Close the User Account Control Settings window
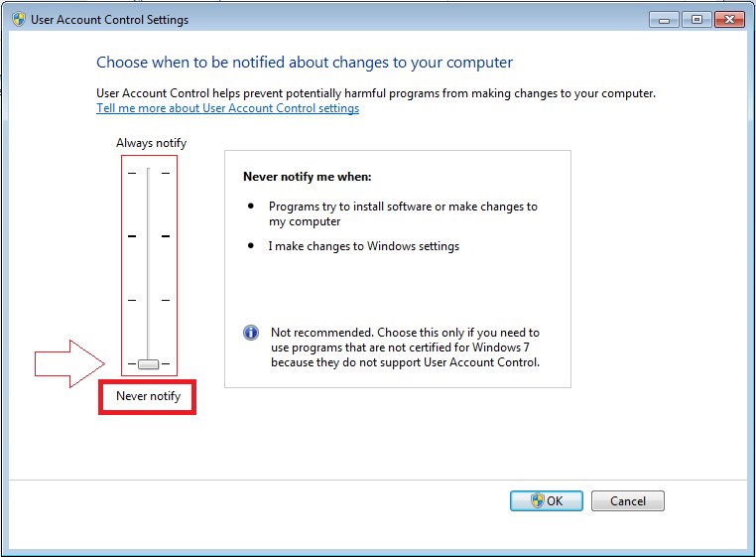The image size is (756, 557). click(729, 20)
